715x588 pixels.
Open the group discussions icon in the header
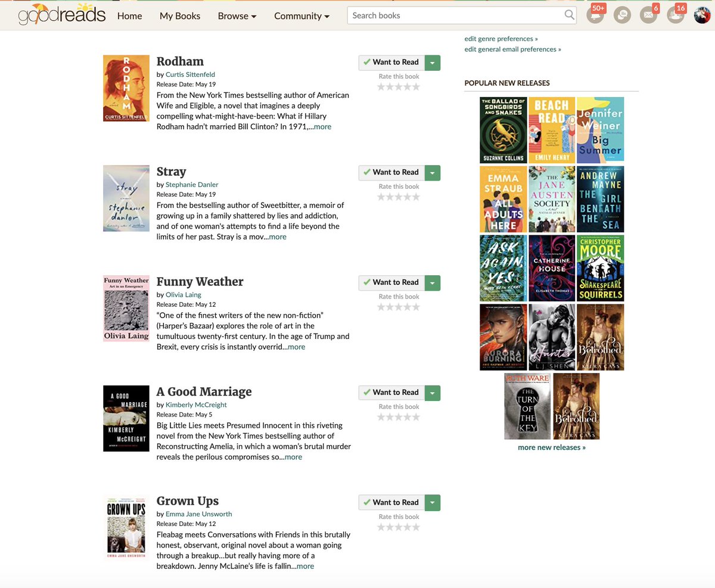click(622, 15)
